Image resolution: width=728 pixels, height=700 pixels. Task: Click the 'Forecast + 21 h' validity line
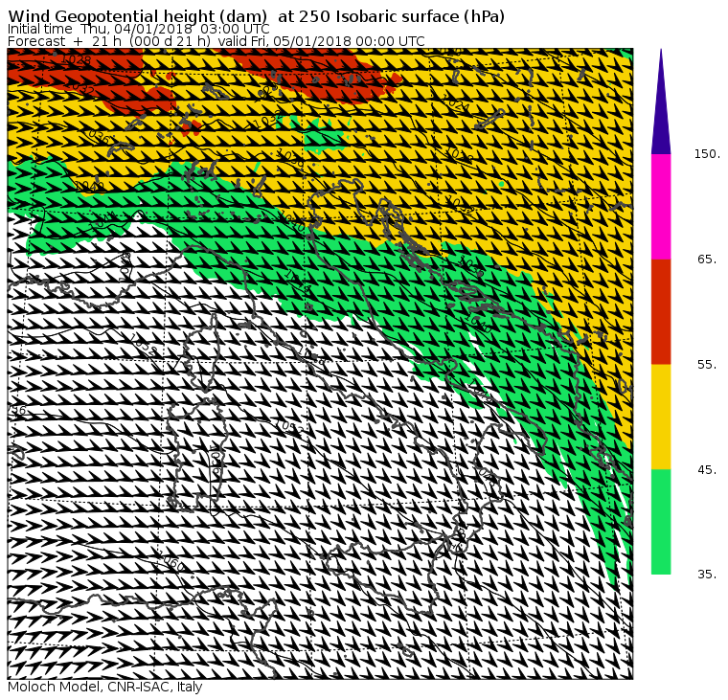pos(216,41)
